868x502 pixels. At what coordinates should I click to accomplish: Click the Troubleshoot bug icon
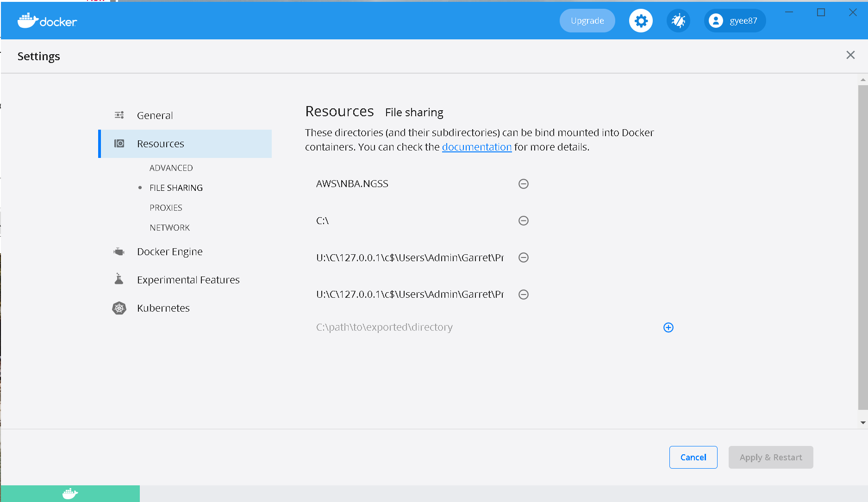pos(678,20)
